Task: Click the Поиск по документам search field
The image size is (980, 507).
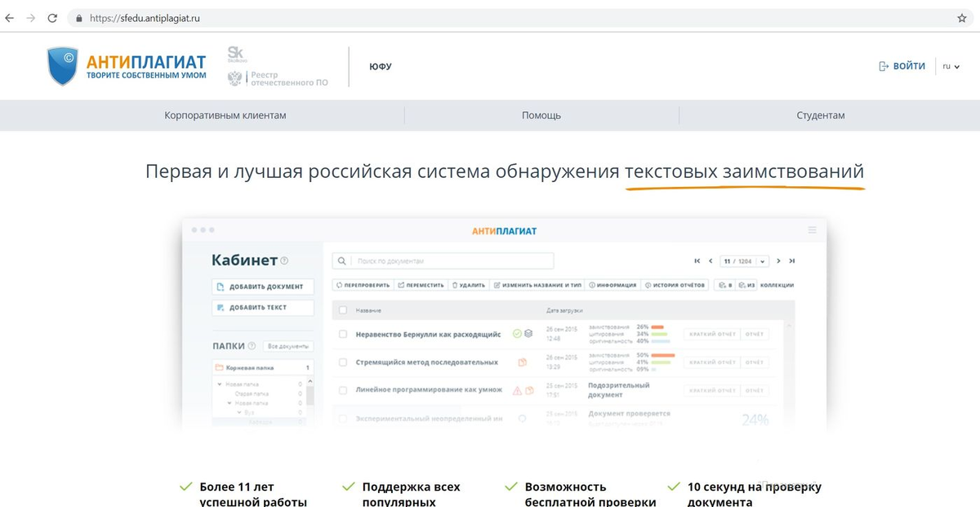Action: click(x=443, y=261)
